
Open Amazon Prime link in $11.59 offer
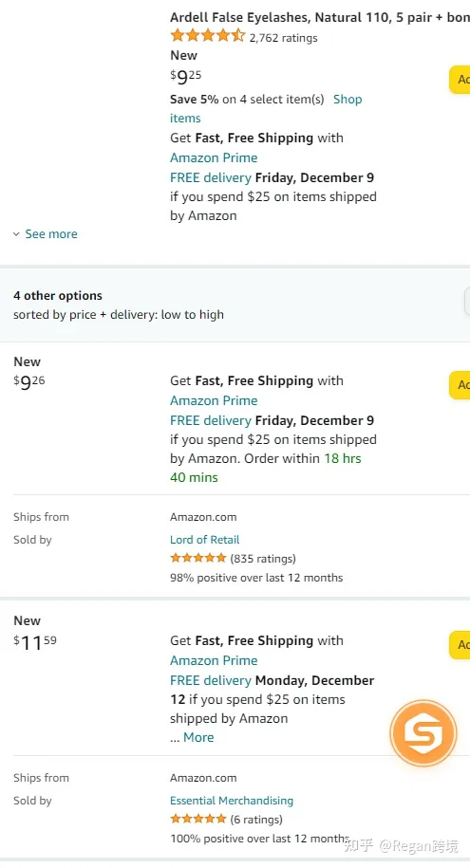(x=214, y=660)
